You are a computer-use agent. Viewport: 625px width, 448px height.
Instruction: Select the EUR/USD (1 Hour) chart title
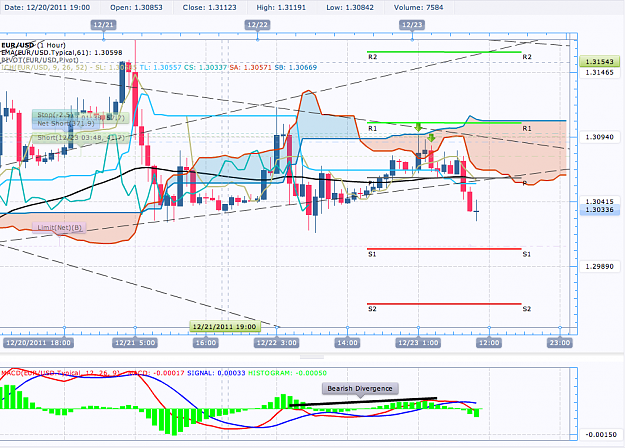coord(33,45)
